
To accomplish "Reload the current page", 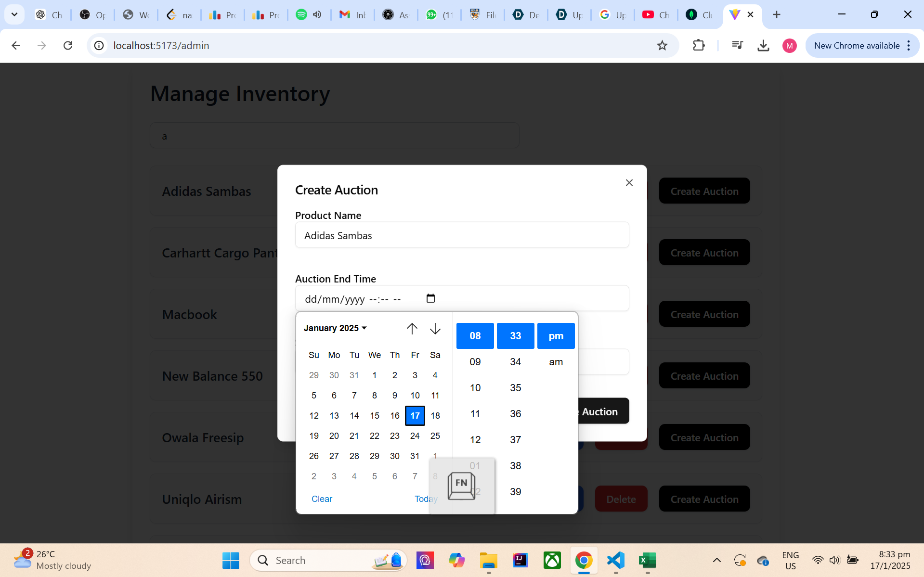I will [68, 46].
